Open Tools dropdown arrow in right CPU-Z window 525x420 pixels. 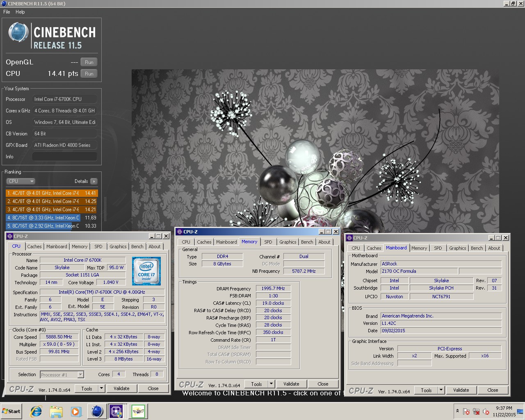pos(441,390)
